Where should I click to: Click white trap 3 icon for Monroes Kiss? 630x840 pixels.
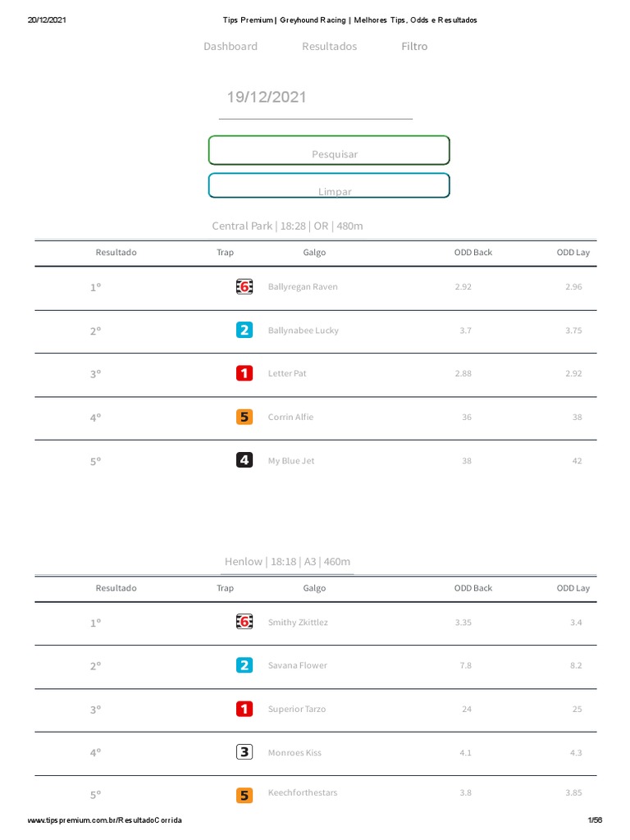[244, 752]
